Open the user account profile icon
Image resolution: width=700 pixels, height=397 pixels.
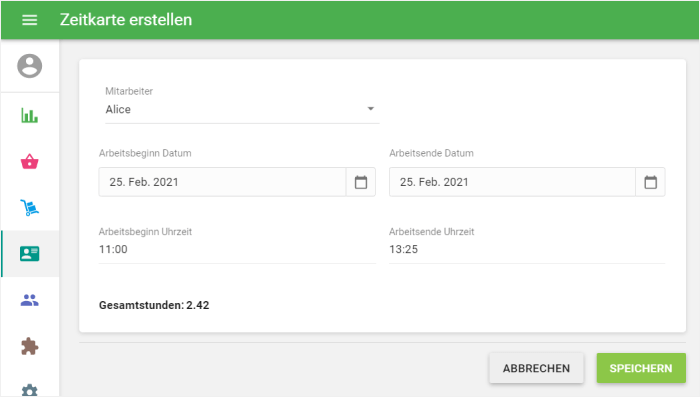point(29,66)
